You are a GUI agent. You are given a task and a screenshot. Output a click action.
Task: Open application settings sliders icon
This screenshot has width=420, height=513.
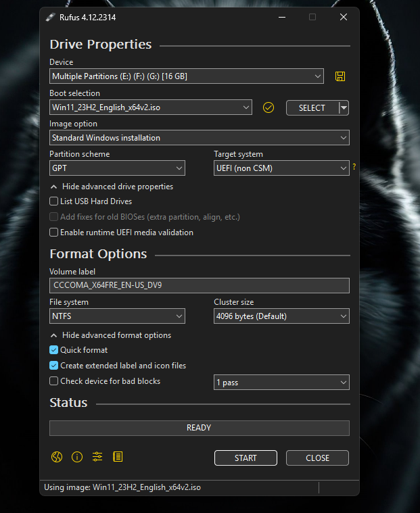point(97,457)
